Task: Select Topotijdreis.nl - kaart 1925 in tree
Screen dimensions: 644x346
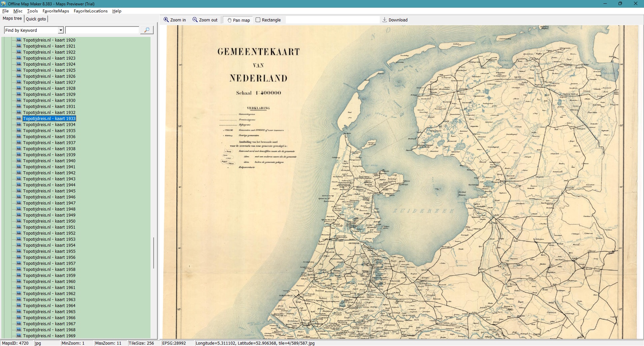Action: pyautogui.click(x=49, y=70)
